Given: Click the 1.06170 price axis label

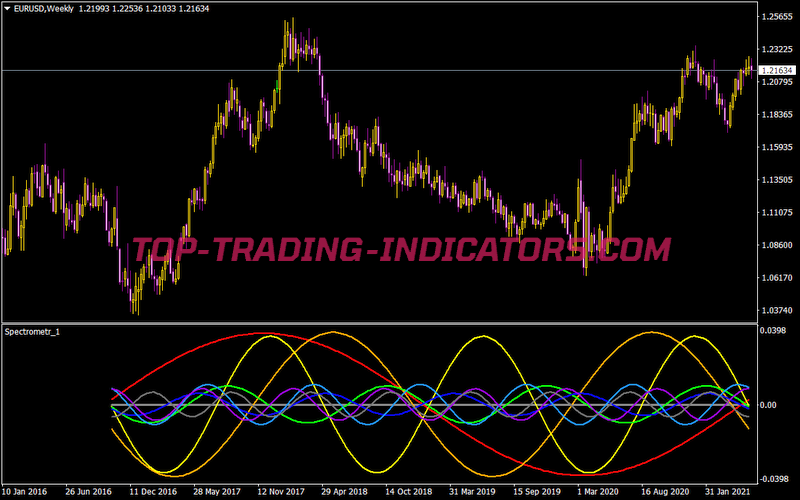Looking at the screenshot, I should pyautogui.click(x=777, y=278).
